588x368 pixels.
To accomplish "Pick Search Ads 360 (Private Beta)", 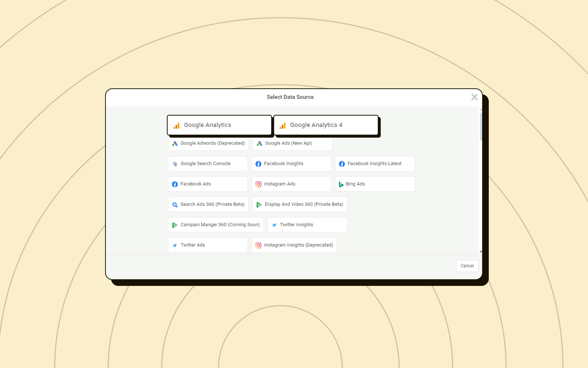I will [208, 204].
